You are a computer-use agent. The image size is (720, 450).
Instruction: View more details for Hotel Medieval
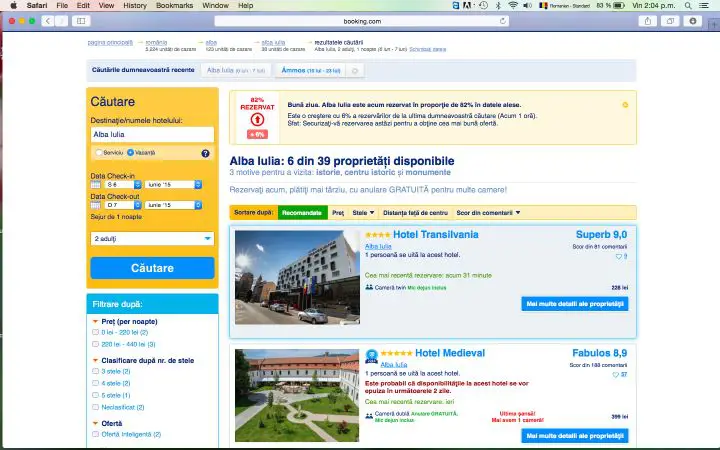click(574, 435)
